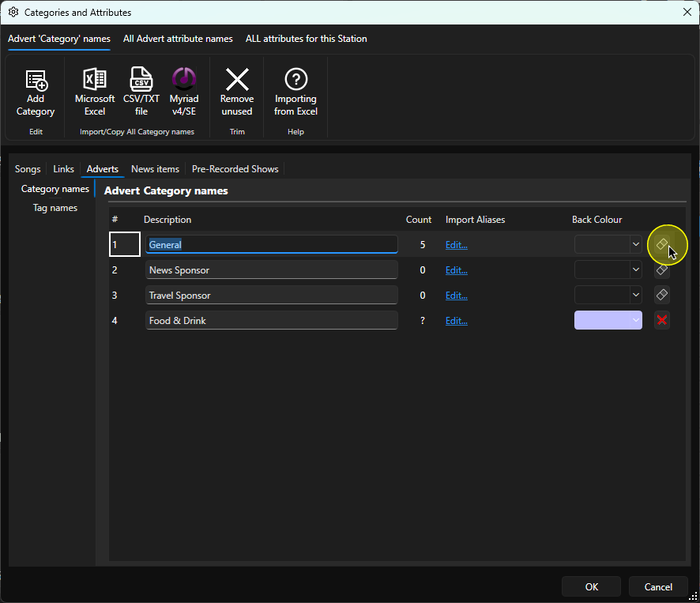
Task: Clear back colour for Travel Sponsor
Action: [x=661, y=295]
